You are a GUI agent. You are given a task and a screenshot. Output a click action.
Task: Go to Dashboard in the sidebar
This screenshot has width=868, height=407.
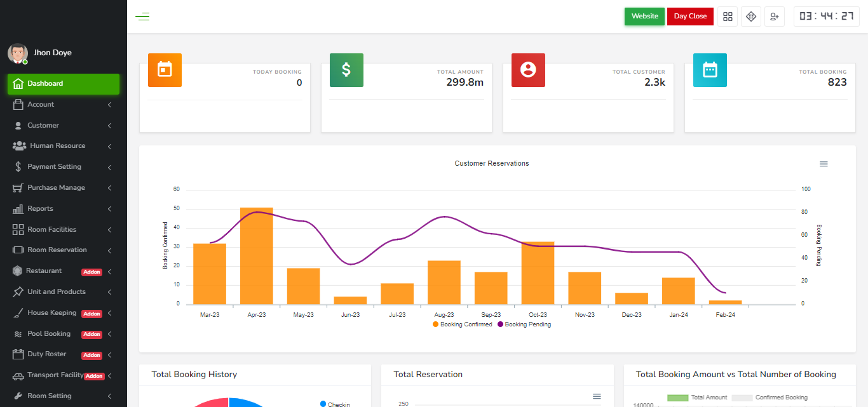click(x=64, y=84)
